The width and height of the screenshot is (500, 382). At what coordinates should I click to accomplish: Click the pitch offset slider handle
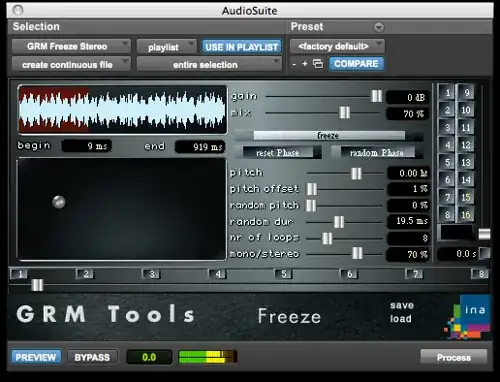tap(312, 189)
